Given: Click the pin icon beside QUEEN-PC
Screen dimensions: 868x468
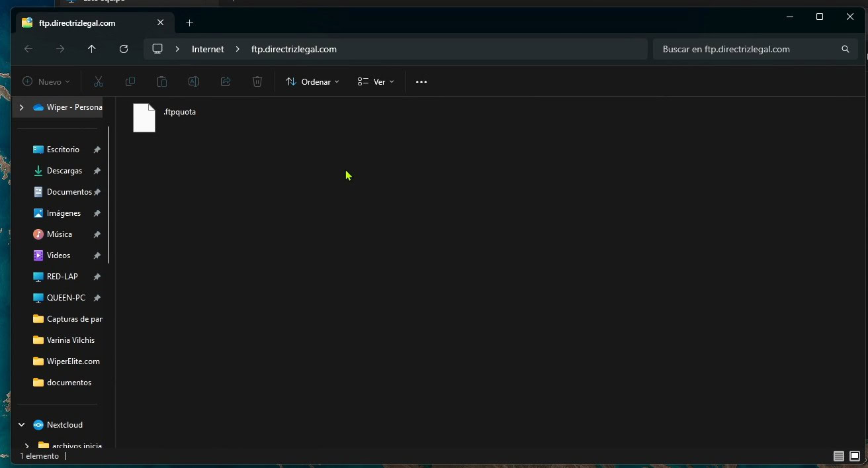Looking at the screenshot, I should click(97, 298).
